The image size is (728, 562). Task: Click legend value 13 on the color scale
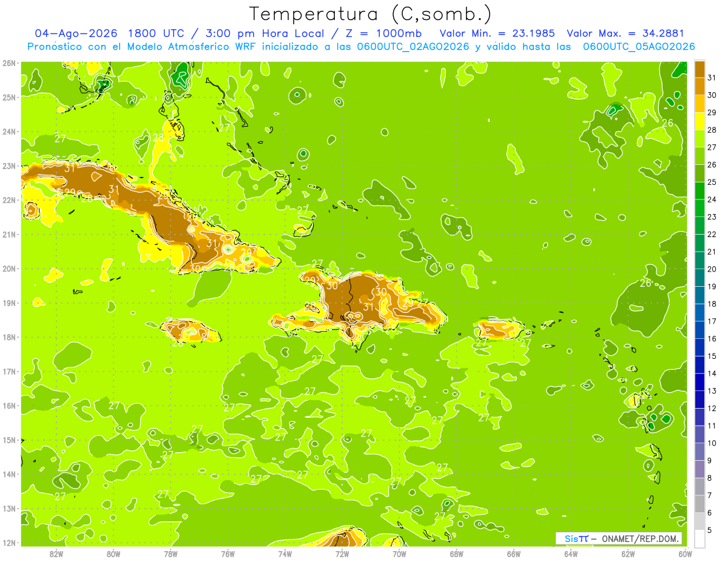712,391
